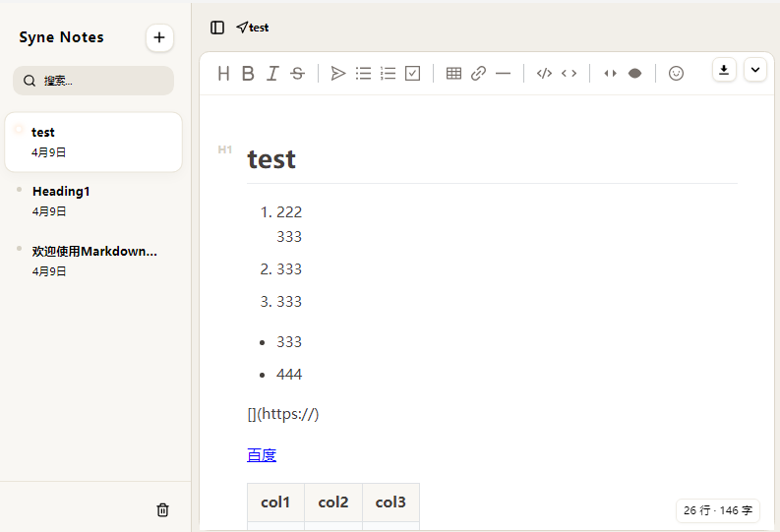Open the download export button
Viewport: 780px width, 532px height.
pos(724,70)
